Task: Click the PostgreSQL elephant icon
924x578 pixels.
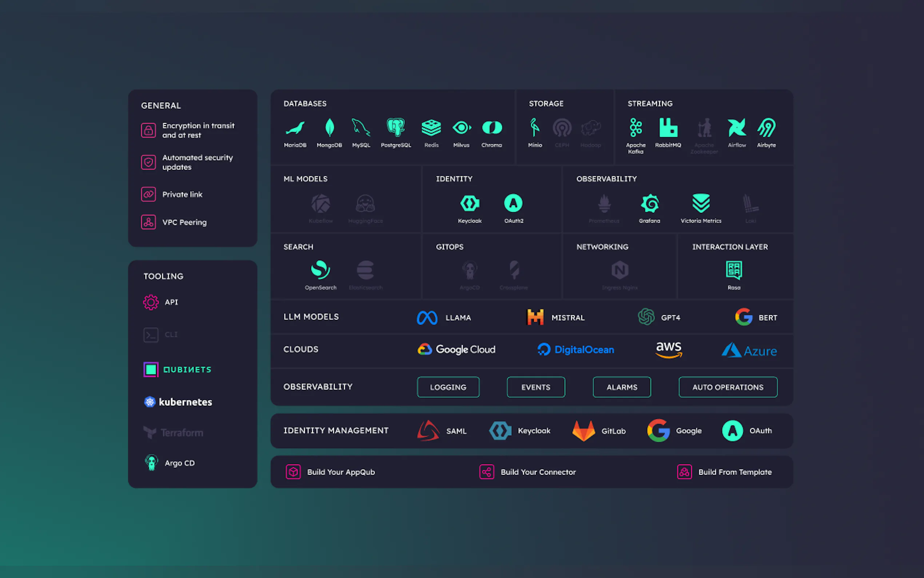Action: tap(396, 127)
